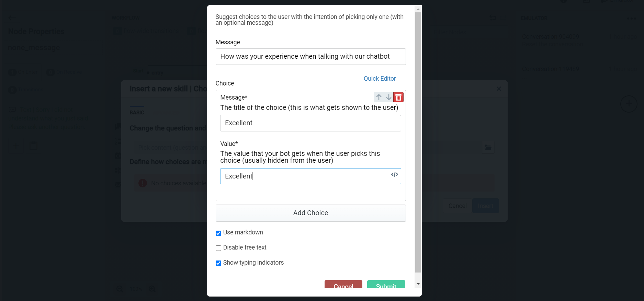
Task: Move the choice down with the arrow icon
Action: click(388, 97)
